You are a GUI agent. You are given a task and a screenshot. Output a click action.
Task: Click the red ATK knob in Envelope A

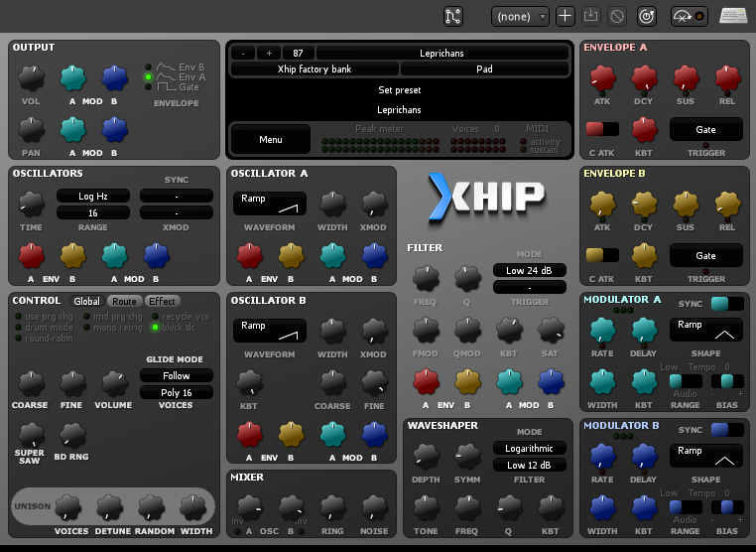(602, 77)
